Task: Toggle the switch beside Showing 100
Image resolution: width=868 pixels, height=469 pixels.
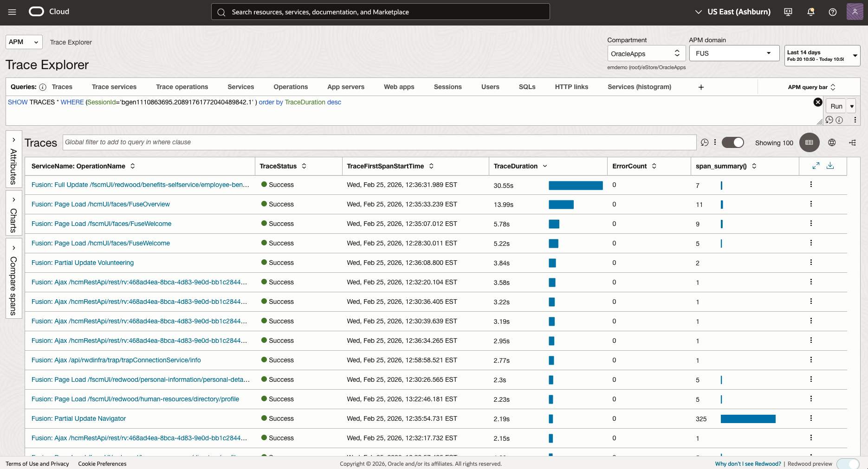Action: tap(732, 142)
